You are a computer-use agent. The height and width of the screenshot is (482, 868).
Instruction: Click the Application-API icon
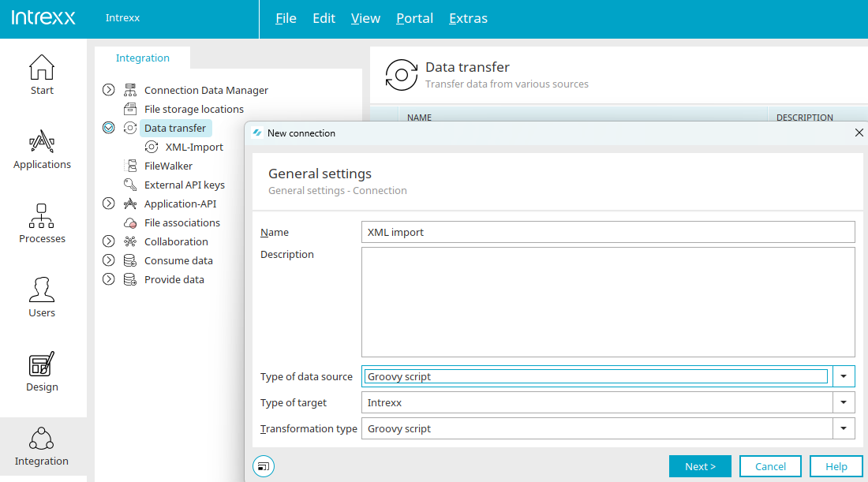[130, 204]
